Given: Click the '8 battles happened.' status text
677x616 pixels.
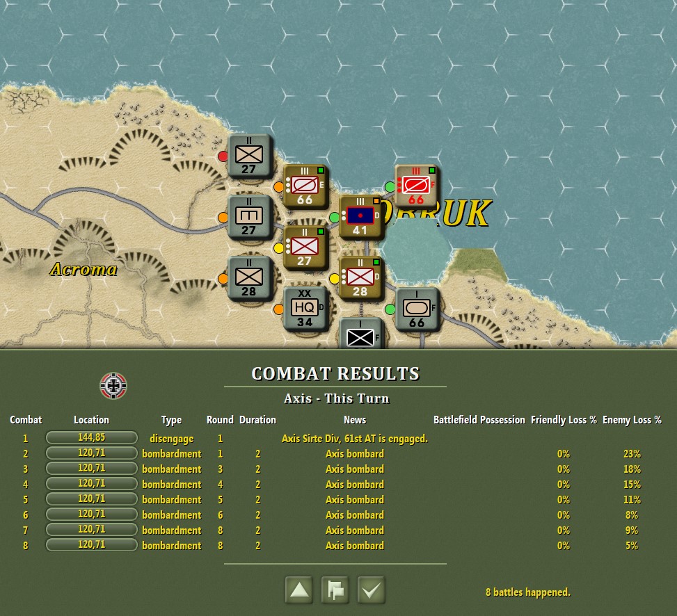Looking at the screenshot, I should [527, 592].
